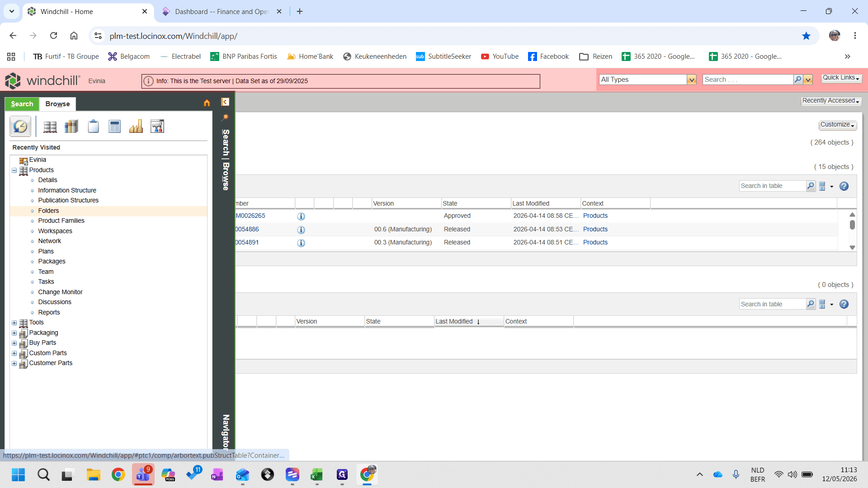This screenshot has width=868, height=488.
Task: Open the Teams app from the taskbar
Action: [x=143, y=474]
